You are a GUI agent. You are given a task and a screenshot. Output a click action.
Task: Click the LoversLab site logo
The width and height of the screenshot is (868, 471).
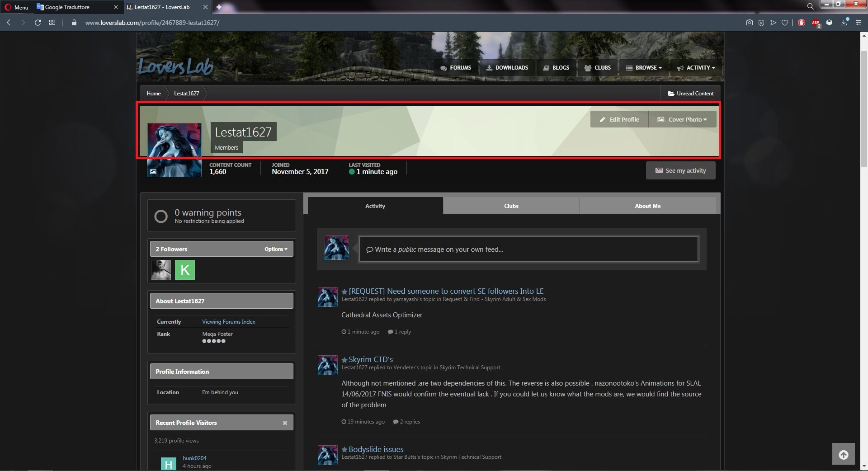coord(175,67)
